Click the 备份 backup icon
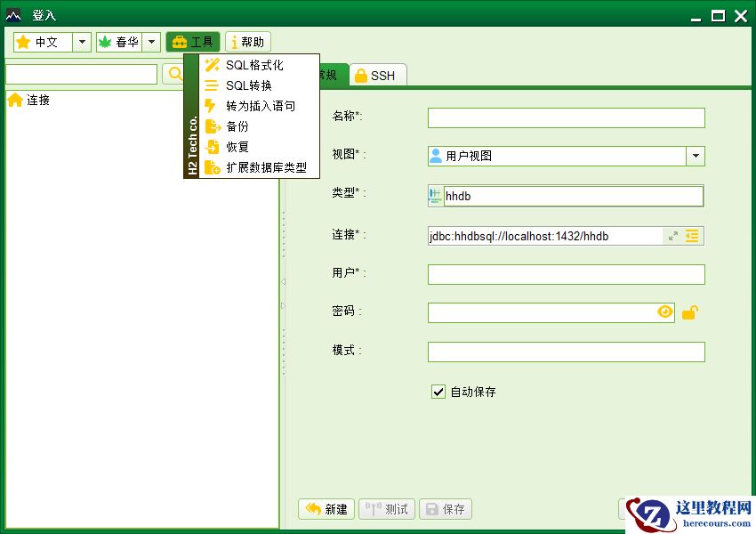The image size is (756, 534). pyautogui.click(x=211, y=126)
